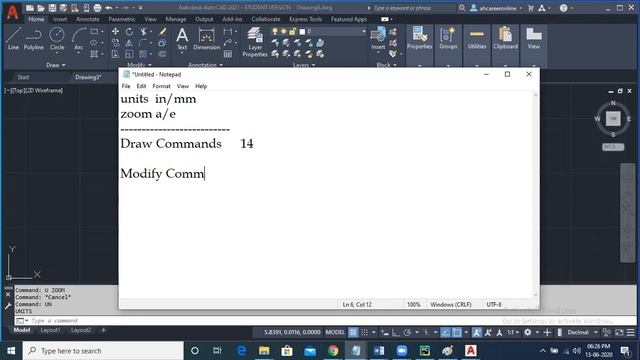This screenshot has height=360, width=640.
Task: Toggle object snap tracking in status bar
Action: click(445, 333)
